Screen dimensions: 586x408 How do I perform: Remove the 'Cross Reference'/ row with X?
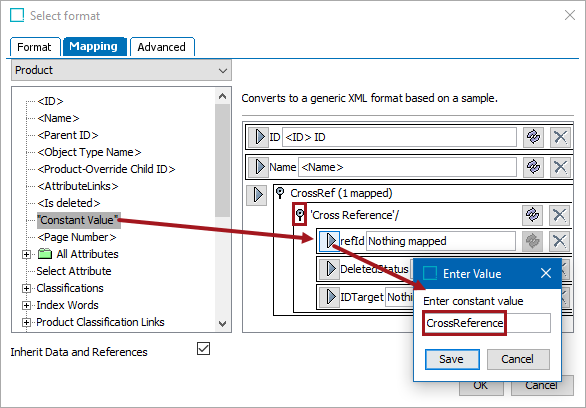pyautogui.click(x=559, y=215)
